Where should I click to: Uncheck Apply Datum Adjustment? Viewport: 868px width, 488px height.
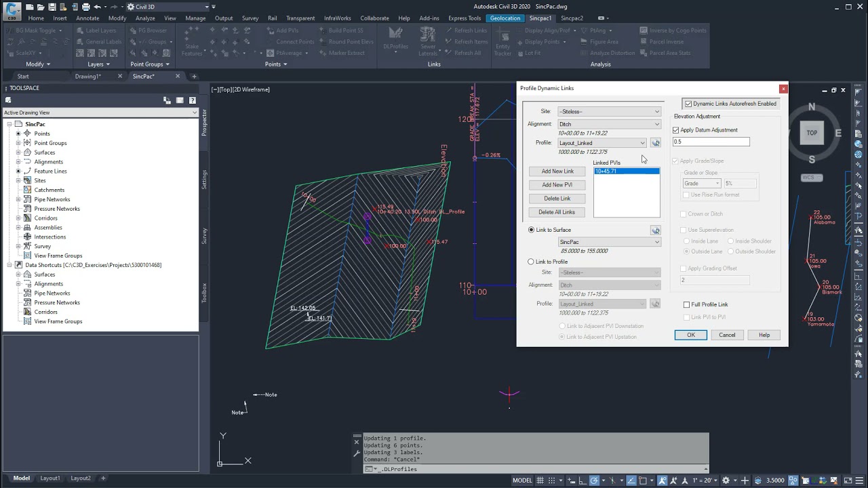[x=676, y=130]
